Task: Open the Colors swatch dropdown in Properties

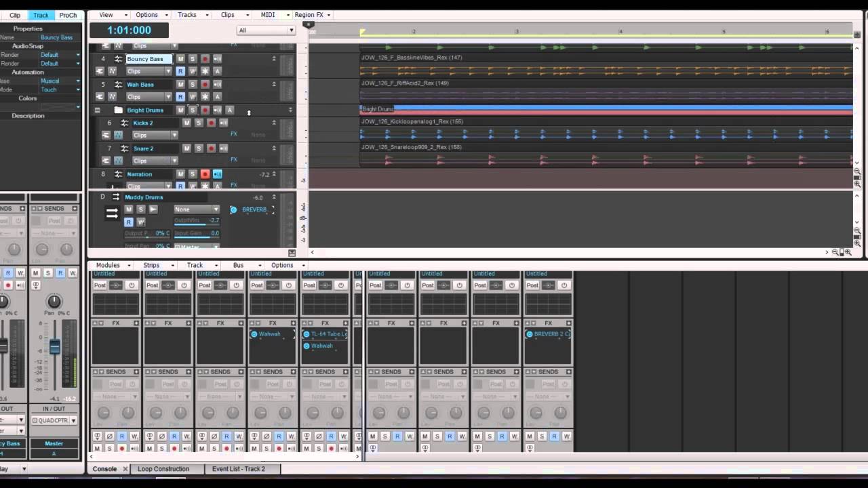Action: [60, 107]
